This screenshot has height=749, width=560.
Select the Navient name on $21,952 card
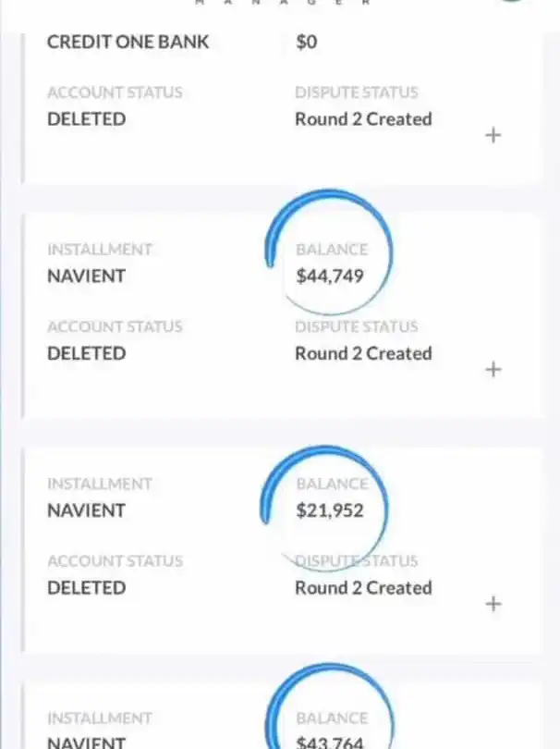point(86,510)
